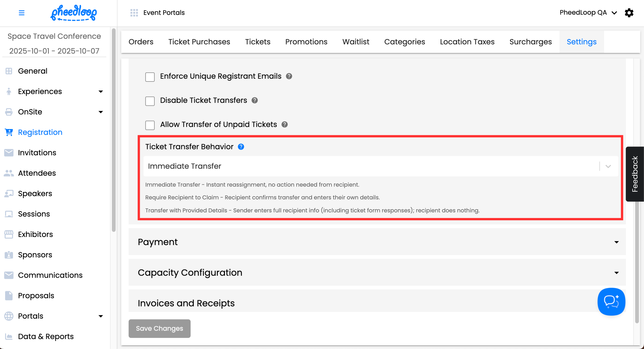The image size is (644, 349).
Task: Check Disable Ticket Transfers box
Action: click(x=150, y=101)
